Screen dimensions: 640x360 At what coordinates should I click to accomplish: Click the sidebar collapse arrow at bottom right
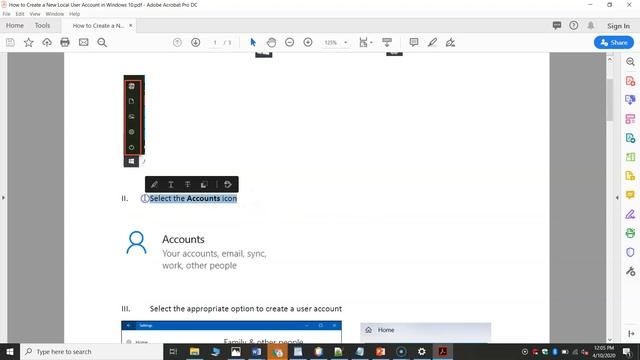[631, 333]
